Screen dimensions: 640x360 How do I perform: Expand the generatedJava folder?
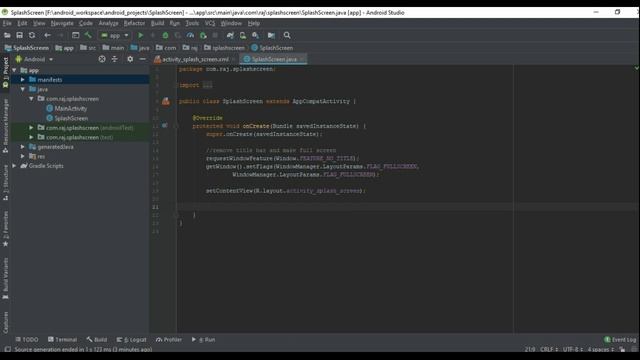pyautogui.click(x=23, y=147)
